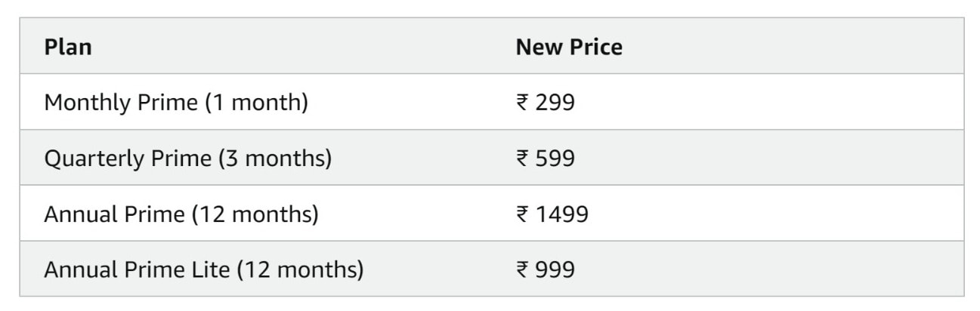Click the "(3 months)" duration text
This screenshot has width=980, height=311.
tap(275, 159)
